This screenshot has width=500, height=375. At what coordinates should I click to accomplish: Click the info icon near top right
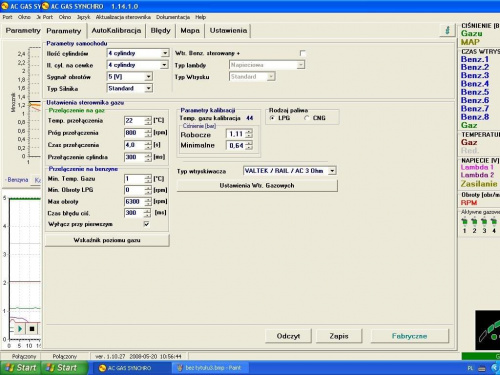(x=448, y=30)
